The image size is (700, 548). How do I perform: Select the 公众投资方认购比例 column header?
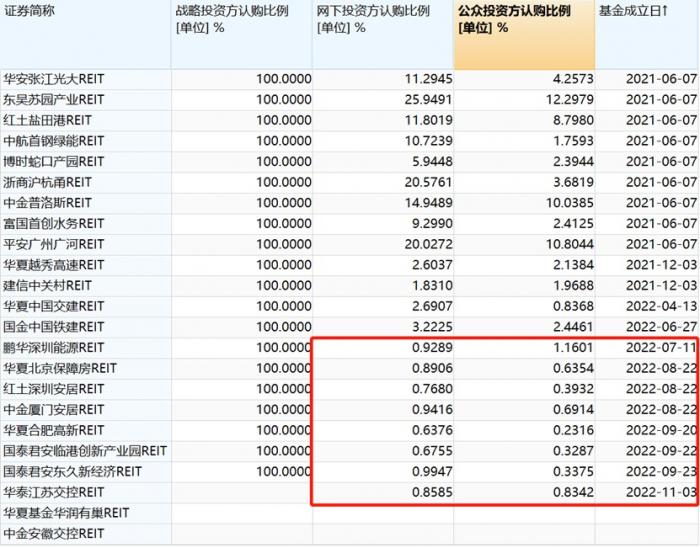pos(525,34)
